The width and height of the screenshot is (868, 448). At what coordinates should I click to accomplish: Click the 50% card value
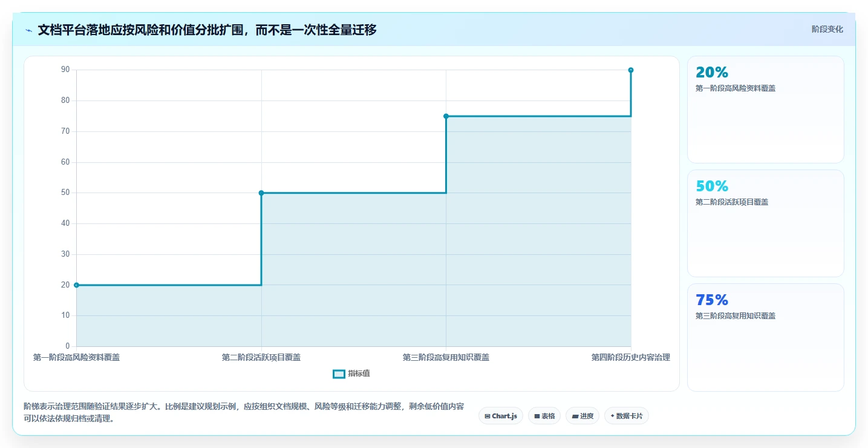(712, 186)
